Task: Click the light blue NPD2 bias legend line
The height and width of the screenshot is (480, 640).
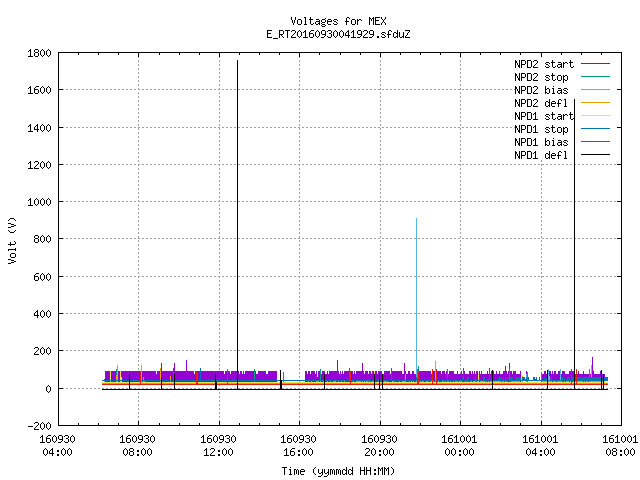Action: point(595,89)
